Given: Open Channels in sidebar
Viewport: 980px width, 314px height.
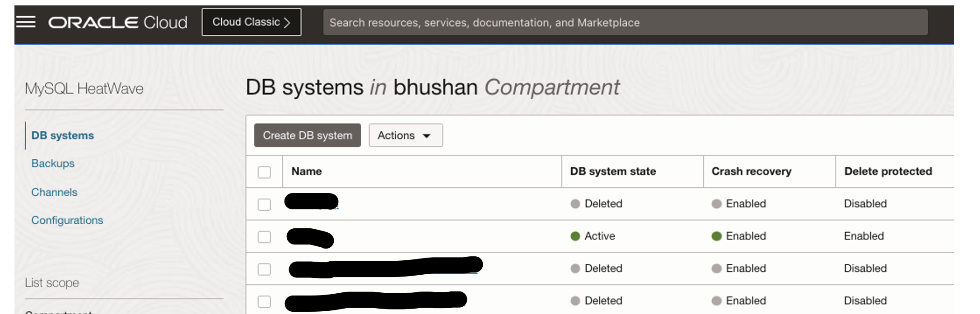Looking at the screenshot, I should (54, 192).
